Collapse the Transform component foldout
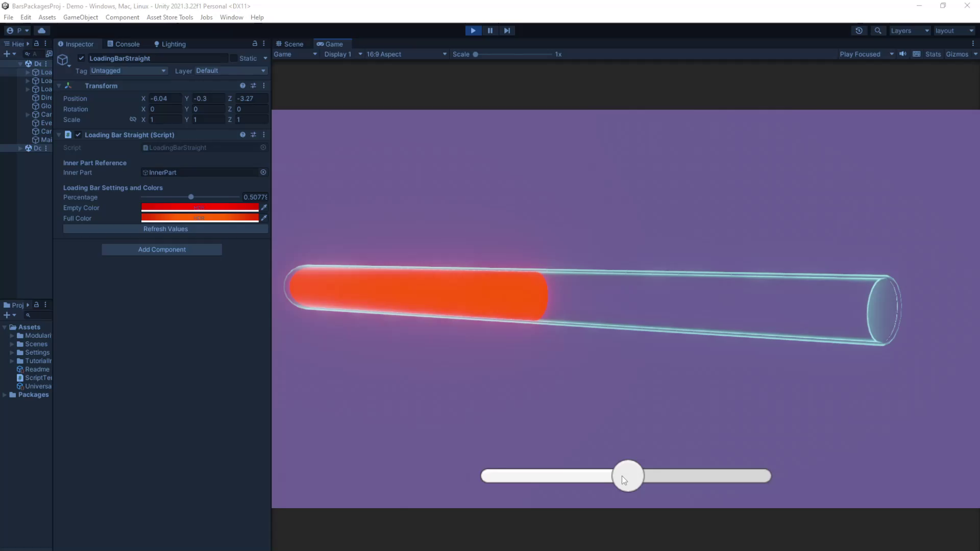Screen dimensions: 980x551 click(59, 86)
